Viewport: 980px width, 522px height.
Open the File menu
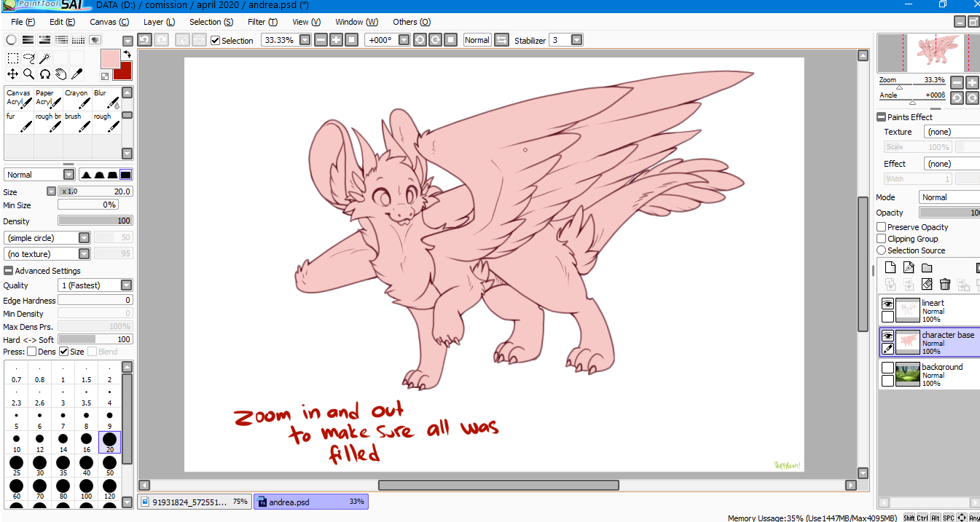[23, 22]
